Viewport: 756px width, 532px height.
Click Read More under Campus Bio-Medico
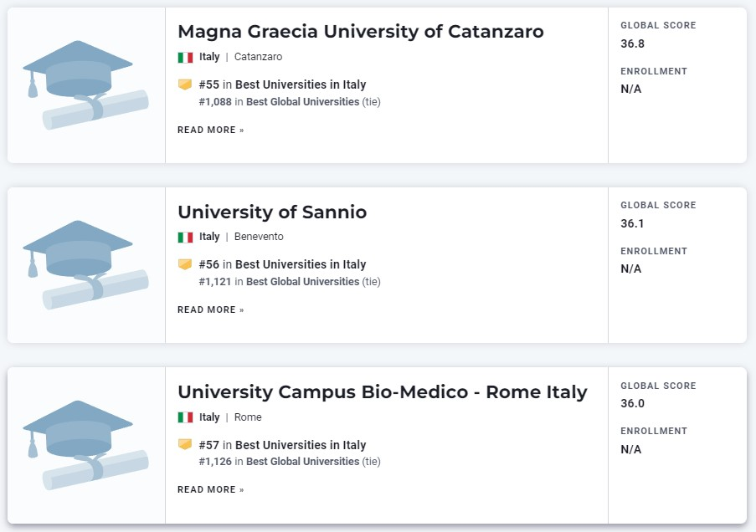(211, 489)
